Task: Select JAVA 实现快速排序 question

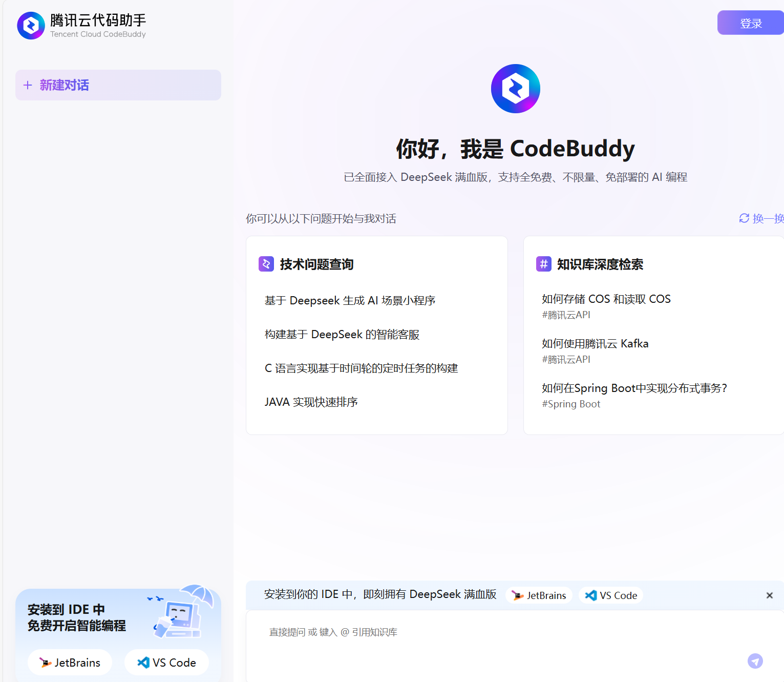Action: coord(311,402)
